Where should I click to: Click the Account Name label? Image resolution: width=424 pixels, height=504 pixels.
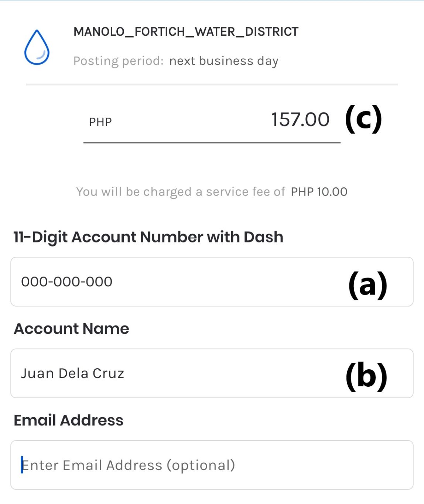tap(71, 328)
